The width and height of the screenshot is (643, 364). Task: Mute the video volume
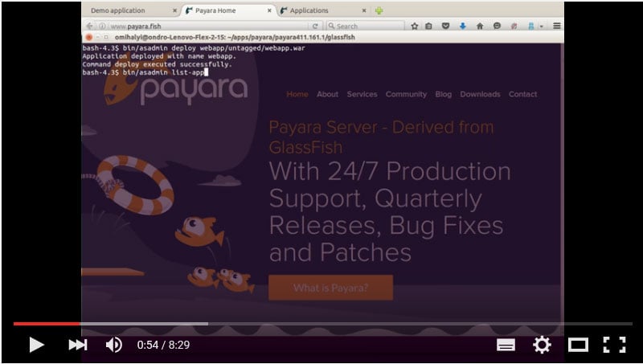pyautogui.click(x=114, y=345)
